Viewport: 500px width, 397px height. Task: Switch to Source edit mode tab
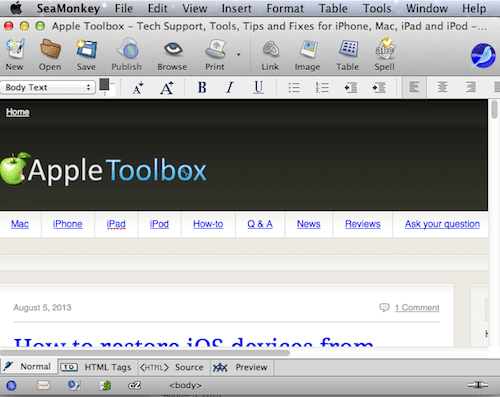173,367
